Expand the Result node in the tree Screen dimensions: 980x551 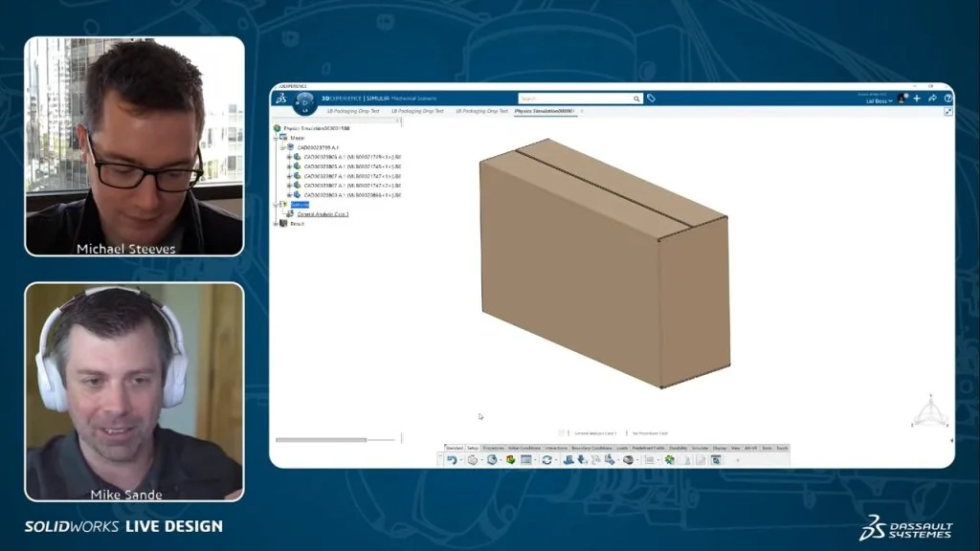(276, 224)
